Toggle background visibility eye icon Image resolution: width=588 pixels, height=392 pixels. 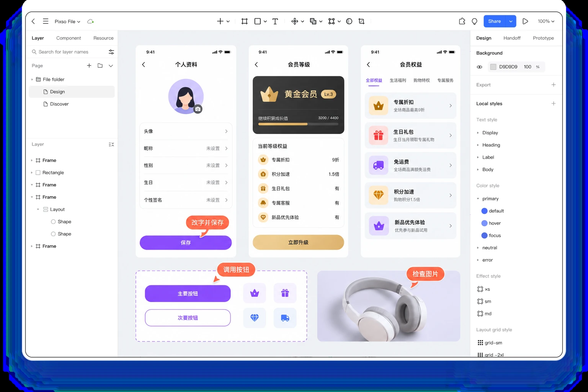[479, 67]
